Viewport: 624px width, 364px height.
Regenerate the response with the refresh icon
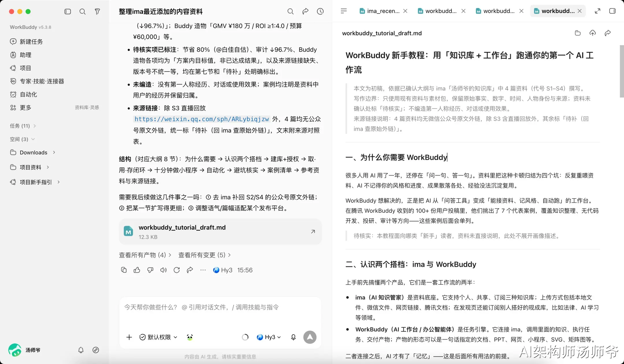click(x=177, y=270)
